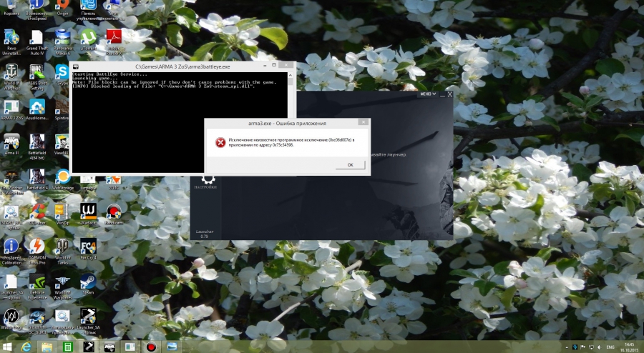
Task: Launch World of Tanks shortcut
Action: pyautogui.click(x=62, y=252)
